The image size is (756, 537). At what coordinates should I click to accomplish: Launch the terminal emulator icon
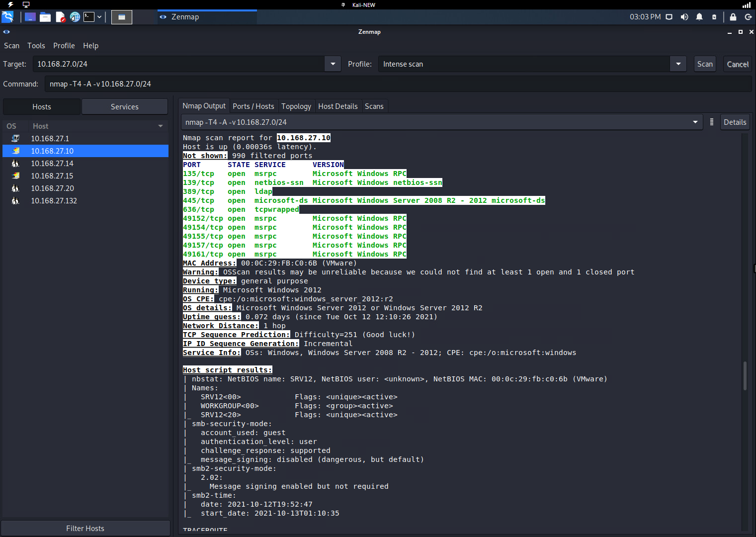(x=89, y=17)
